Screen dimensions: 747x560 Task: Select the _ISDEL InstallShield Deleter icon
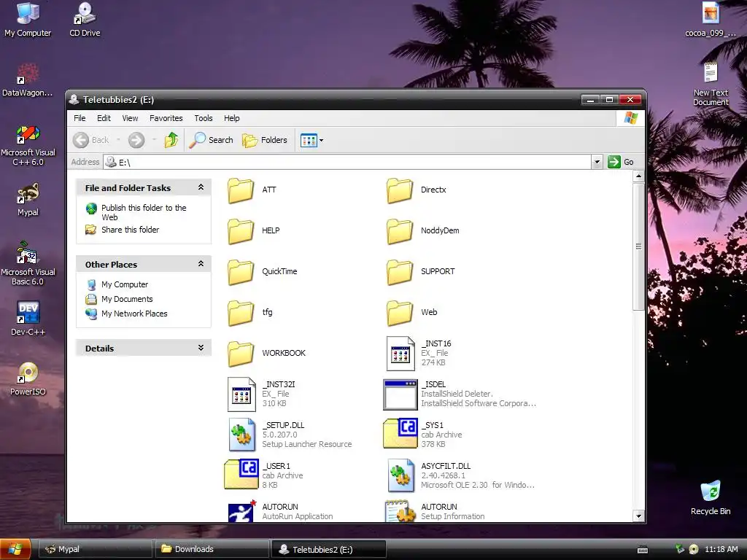(400, 394)
